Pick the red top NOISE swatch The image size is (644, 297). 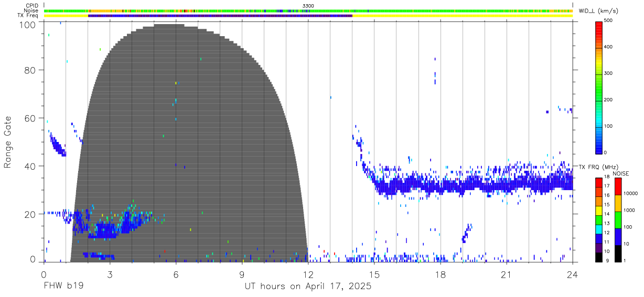618,186
